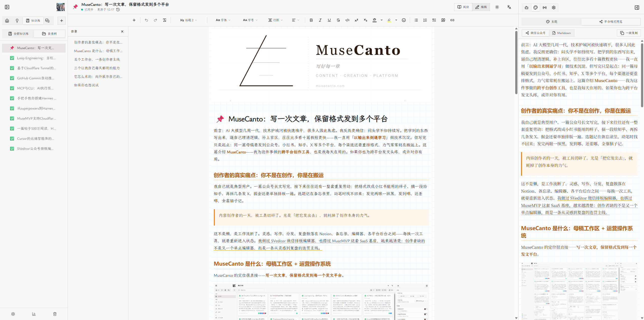
Task: Apply bold formatting
Action: pos(311,20)
